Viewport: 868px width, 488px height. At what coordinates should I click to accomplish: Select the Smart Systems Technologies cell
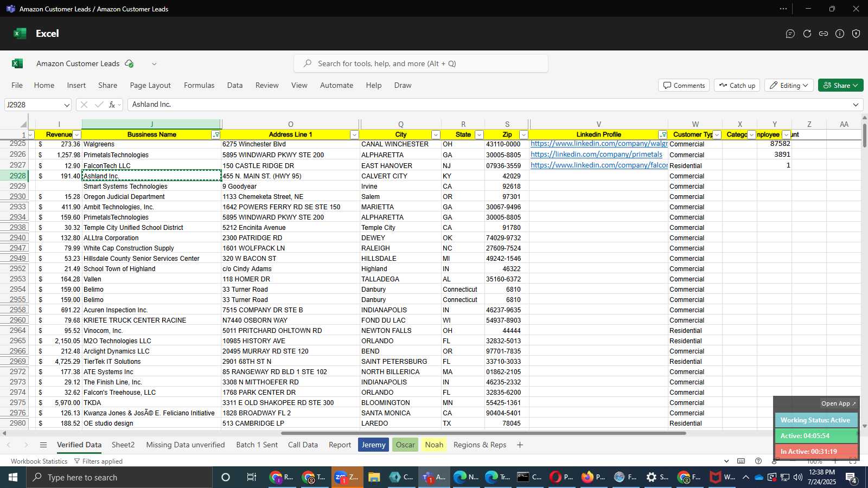151,187
